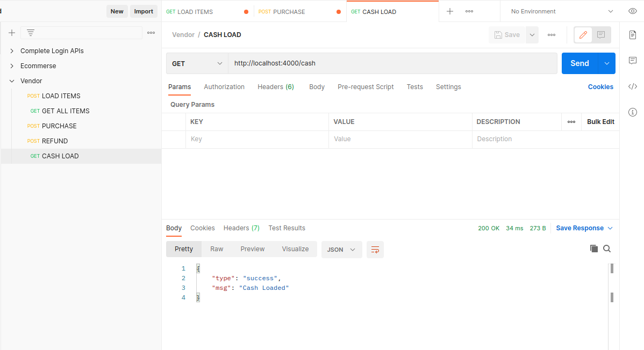Screen dimensions: 644x350
Task: Open Pre-request Script tab
Action: (x=366, y=87)
